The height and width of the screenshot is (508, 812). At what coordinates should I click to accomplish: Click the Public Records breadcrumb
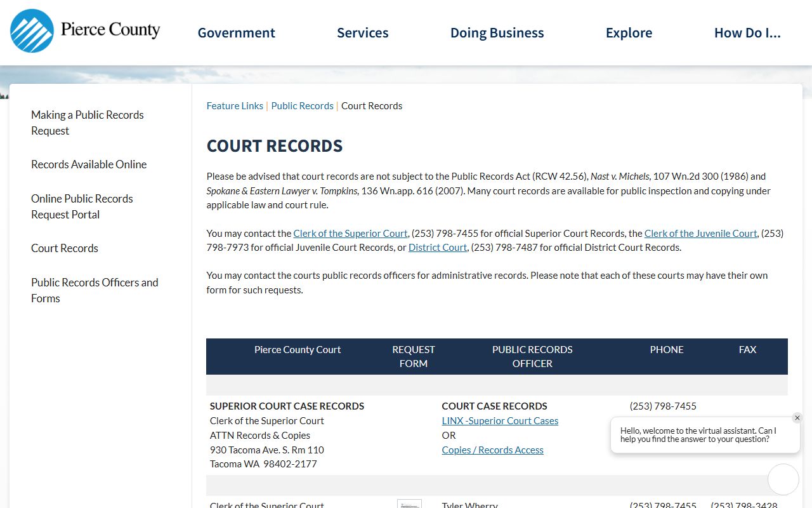[x=302, y=106]
